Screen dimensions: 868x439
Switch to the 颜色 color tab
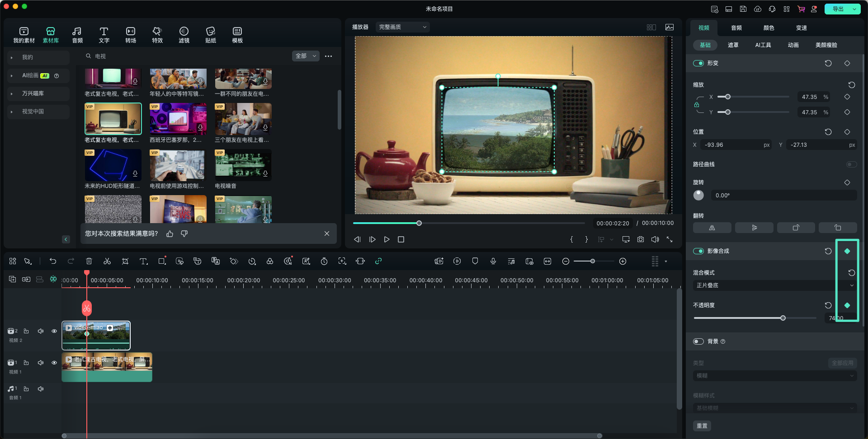[x=769, y=28]
